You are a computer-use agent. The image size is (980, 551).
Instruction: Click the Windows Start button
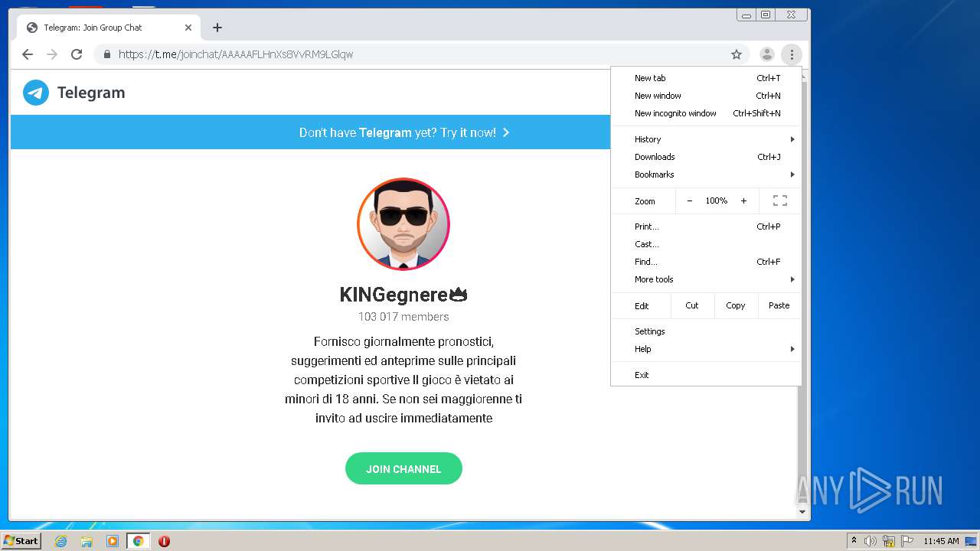point(21,541)
